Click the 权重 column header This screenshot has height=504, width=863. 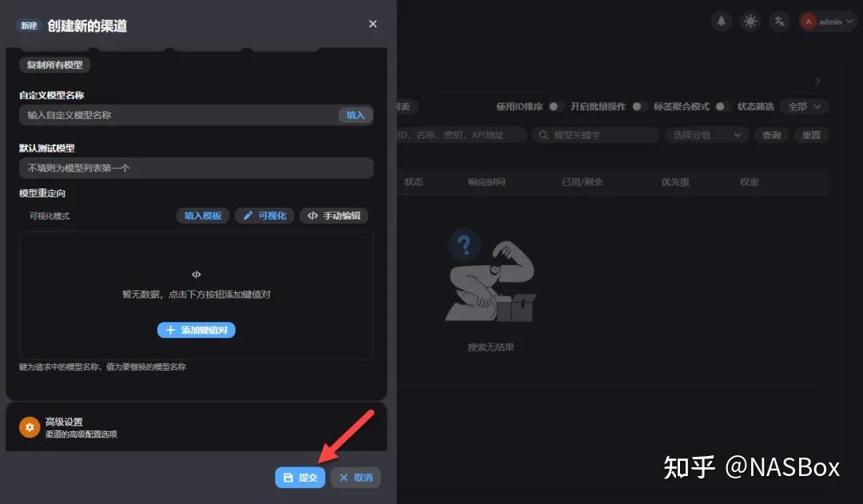(x=749, y=182)
